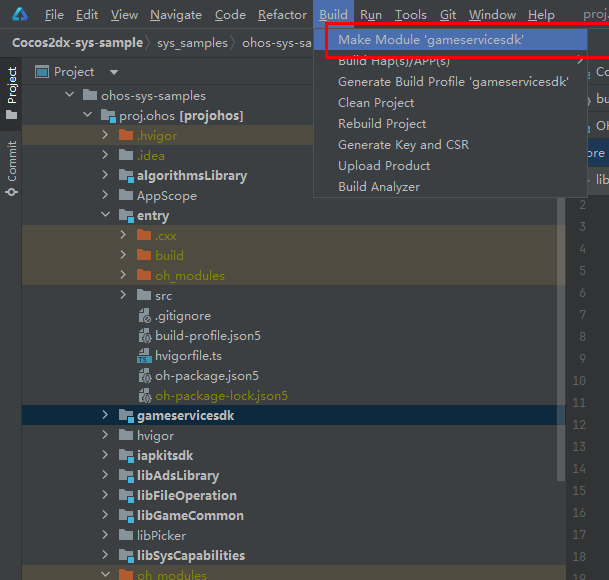The width and height of the screenshot is (609, 580).
Task: Open the Project view dropdown
Action: (114, 72)
